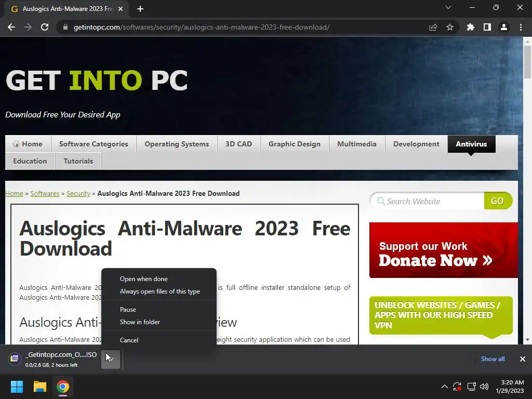Open a new browser tab
Screen dimensions: 532x399
click(x=140, y=9)
